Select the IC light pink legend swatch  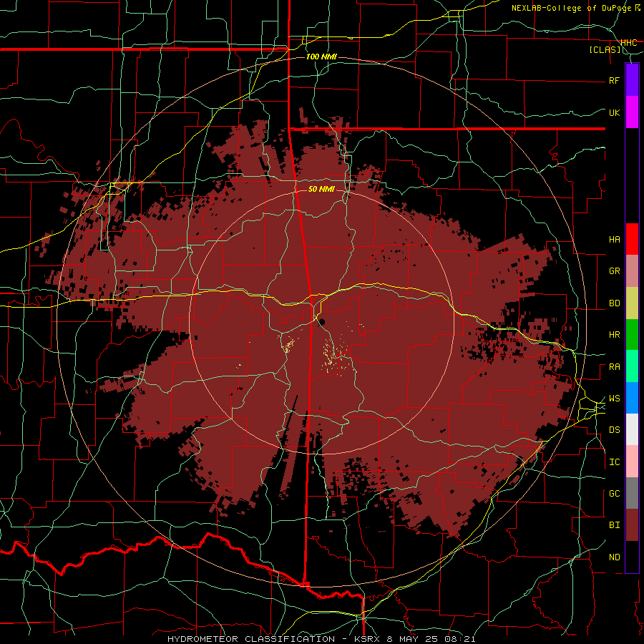pos(632,462)
